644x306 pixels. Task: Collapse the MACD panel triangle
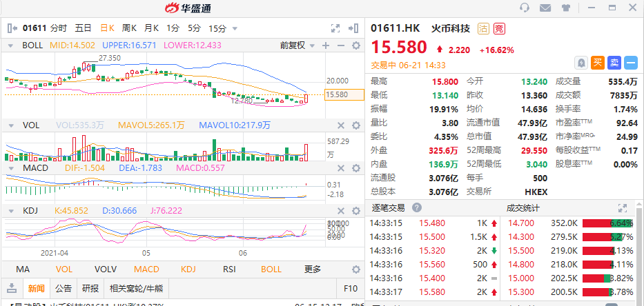[x=10, y=168]
